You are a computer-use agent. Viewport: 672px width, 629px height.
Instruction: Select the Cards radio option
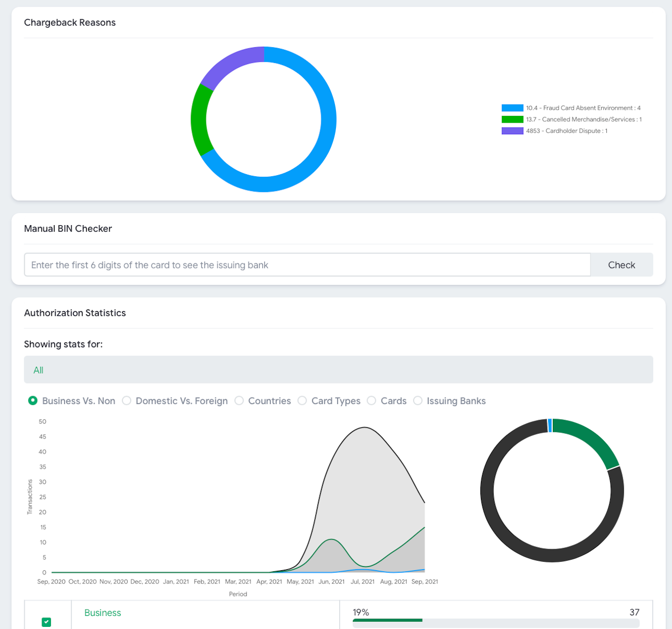(x=372, y=401)
